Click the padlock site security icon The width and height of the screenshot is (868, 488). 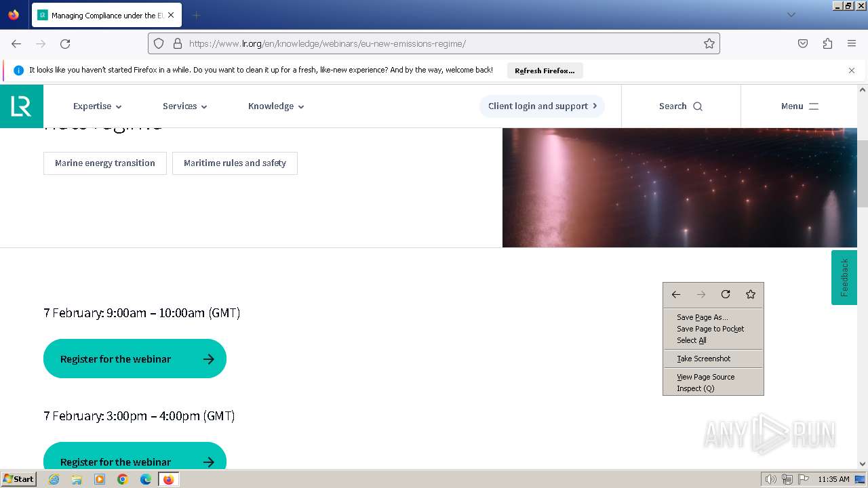(178, 43)
